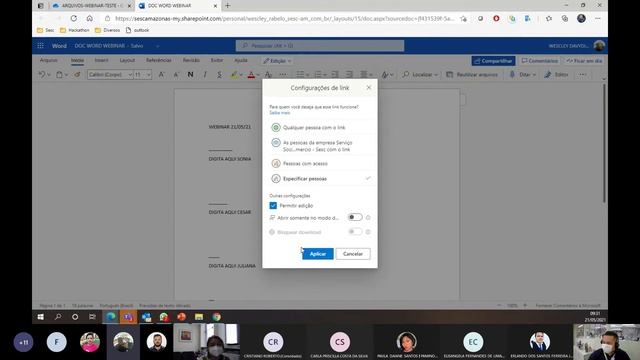The height and width of the screenshot is (360, 640).
Task: Toggle the 'Bloquear download' switch
Action: [x=355, y=232]
